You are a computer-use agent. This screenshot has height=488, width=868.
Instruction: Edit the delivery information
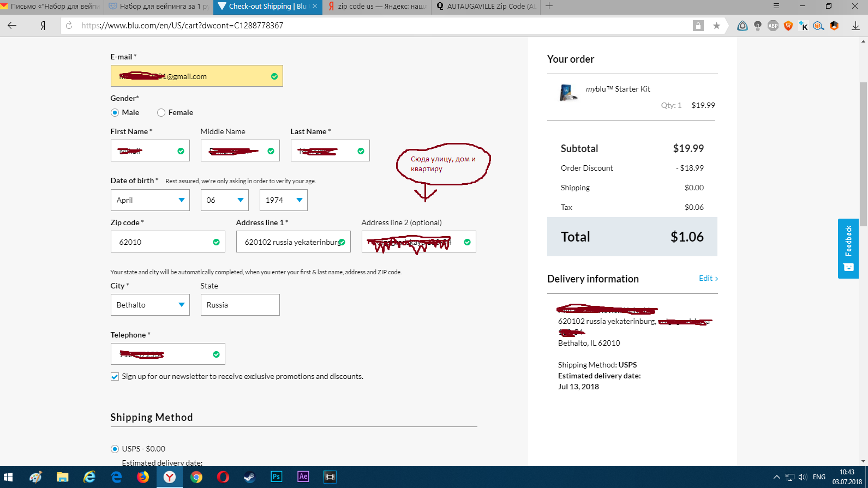click(708, 278)
